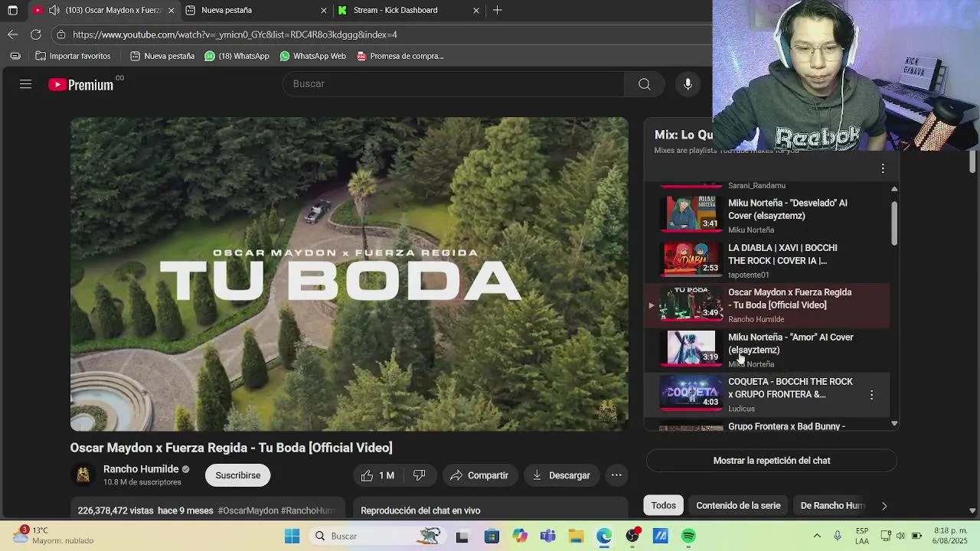This screenshot has width=980, height=551.
Task: Go to YouTube Premium home logo
Action: 81,84
